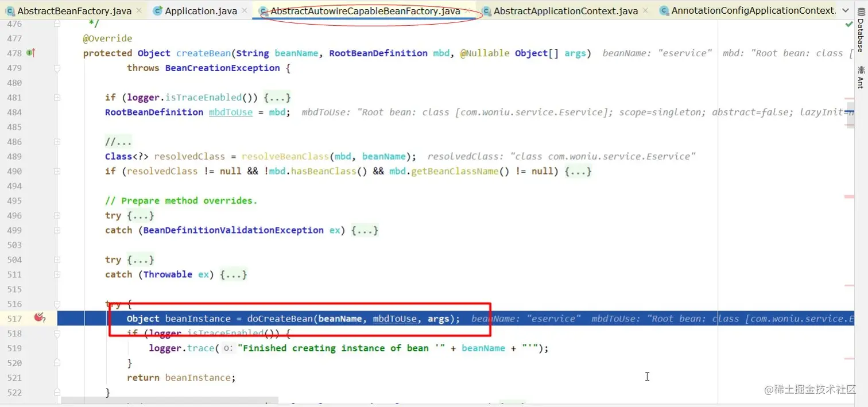Click the //... folded comment placeholder
Viewport: 868px width, 407px height.
tap(118, 141)
